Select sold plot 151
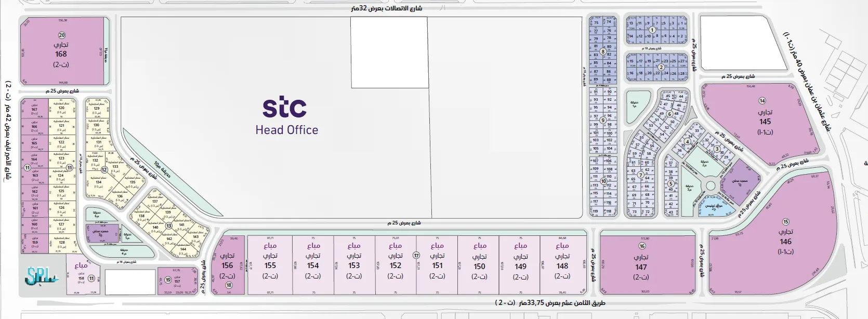This screenshot has width=868, height=319. tap(437, 265)
